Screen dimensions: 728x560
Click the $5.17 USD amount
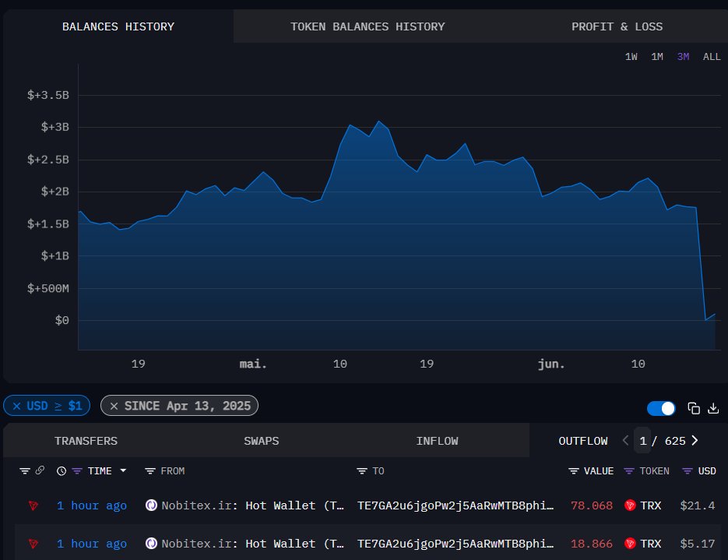click(x=698, y=544)
